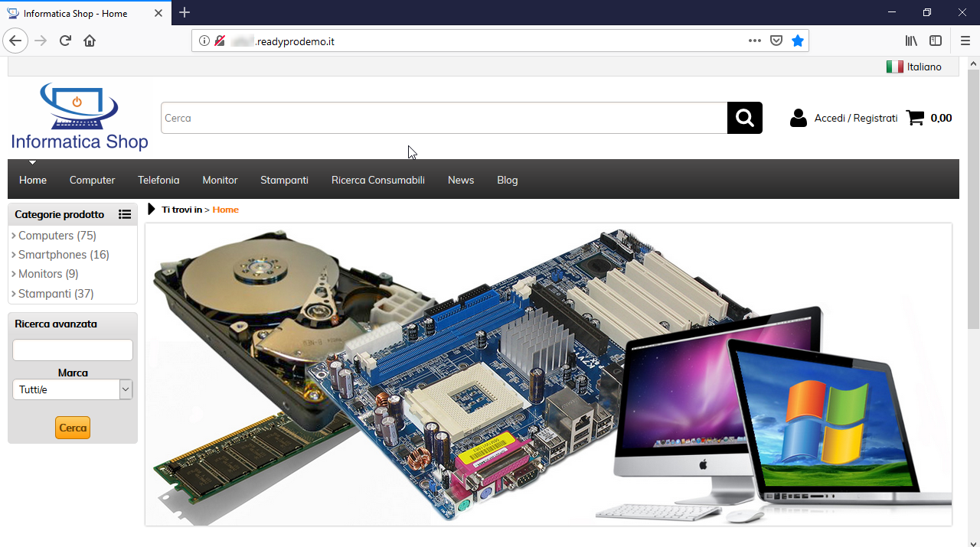Focus the main Cerca search field
The image size is (980, 547).
444,118
